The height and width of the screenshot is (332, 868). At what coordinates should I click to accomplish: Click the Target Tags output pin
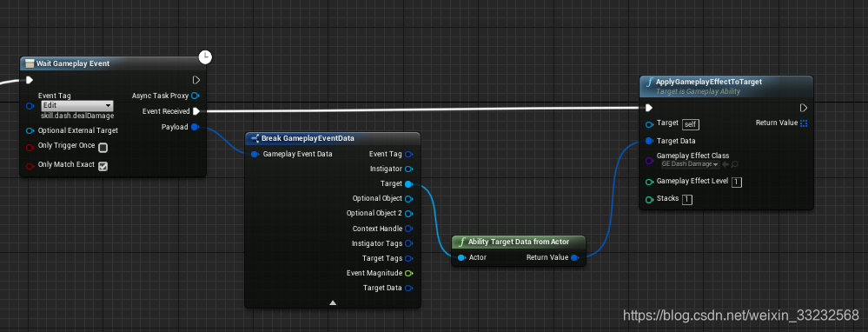(x=408, y=258)
